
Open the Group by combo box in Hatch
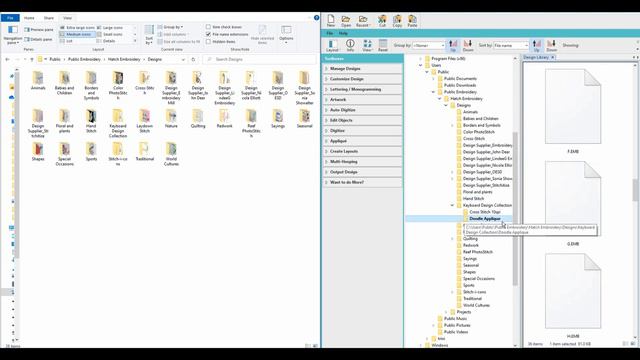coord(428,45)
